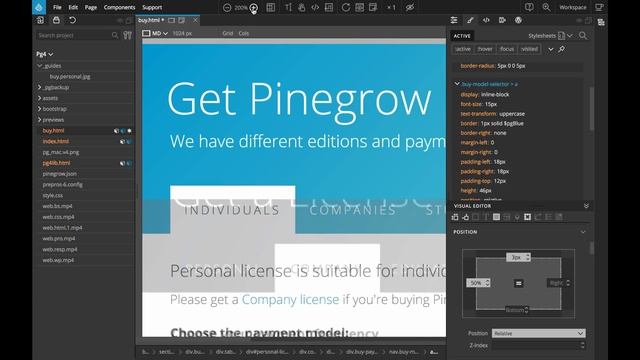Click the Company license link

(x=290, y=300)
